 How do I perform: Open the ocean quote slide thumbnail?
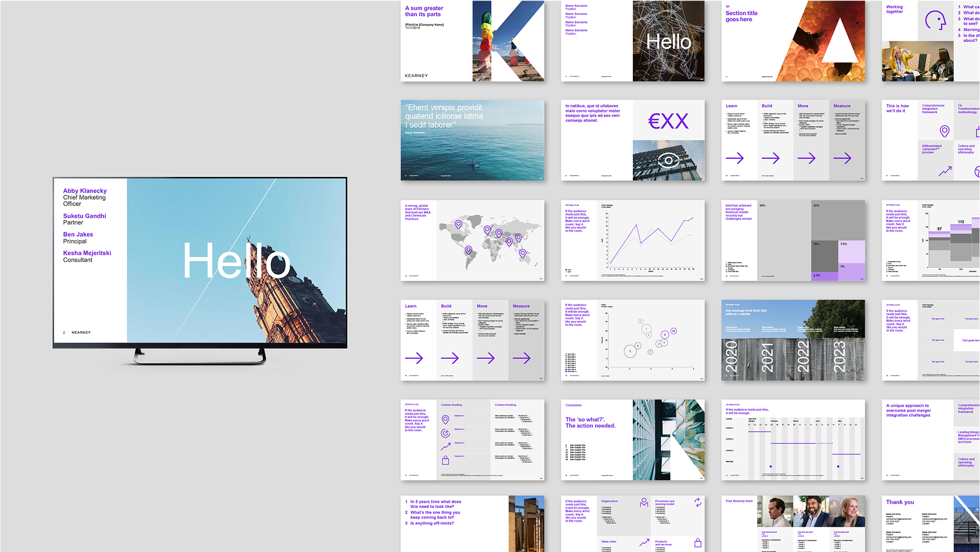pos(472,140)
